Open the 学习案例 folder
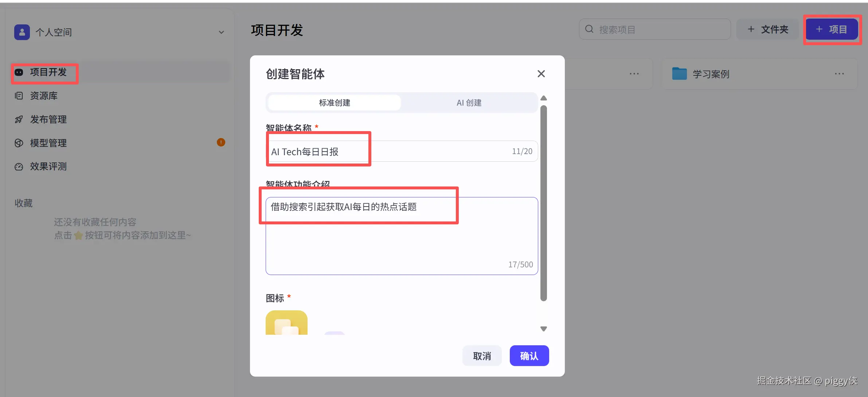868x397 pixels. pyautogui.click(x=711, y=74)
